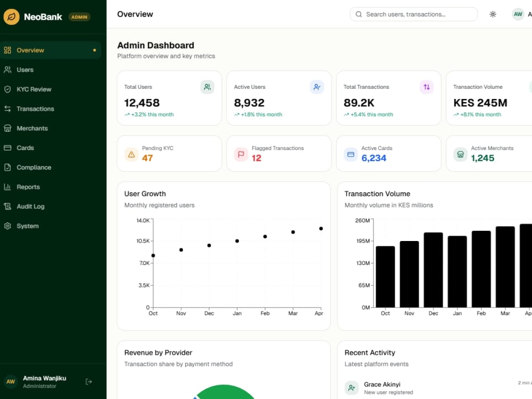
Task: Open the Active Cards 6,234 card
Action: click(389, 154)
